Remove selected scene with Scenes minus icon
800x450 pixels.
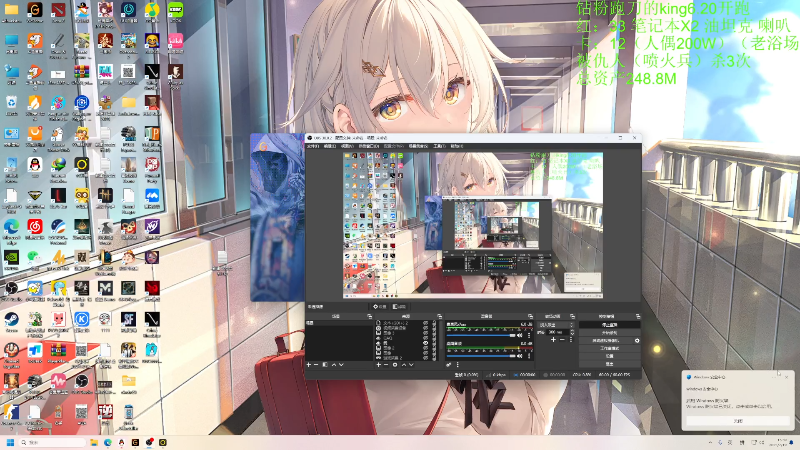[x=316, y=365]
